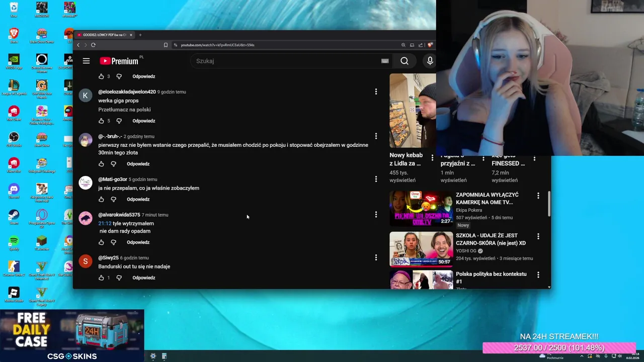Launch the Riot Client desktop shortcut
This screenshot has width=644, height=362.
tap(14, 113)
